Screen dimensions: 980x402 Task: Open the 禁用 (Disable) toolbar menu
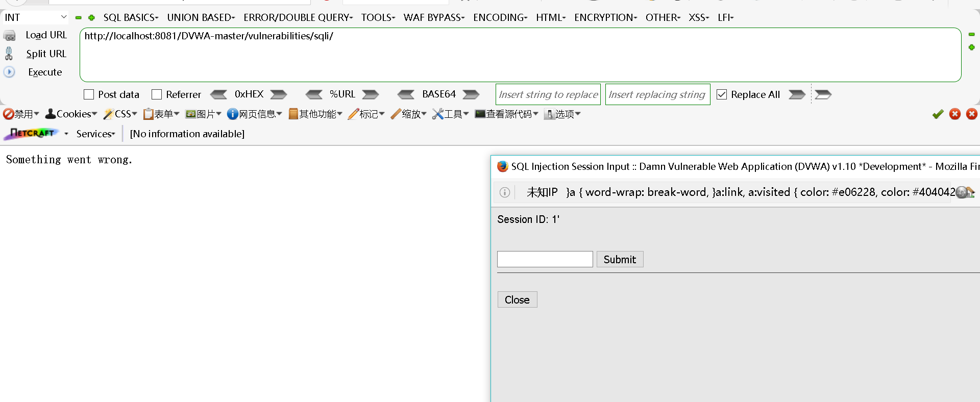point(21,114)
